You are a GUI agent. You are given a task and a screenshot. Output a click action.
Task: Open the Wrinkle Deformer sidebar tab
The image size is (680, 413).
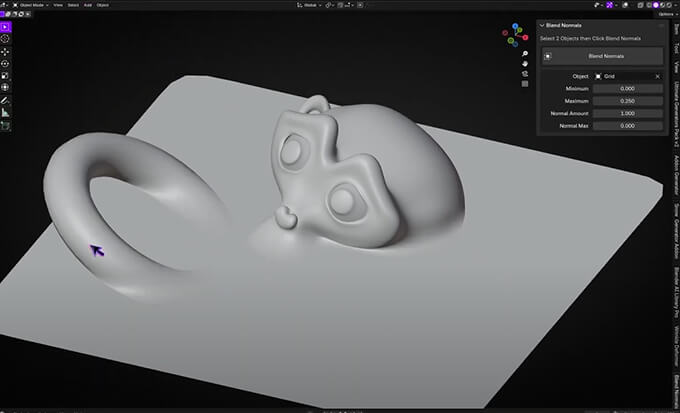tap(676, 347)
